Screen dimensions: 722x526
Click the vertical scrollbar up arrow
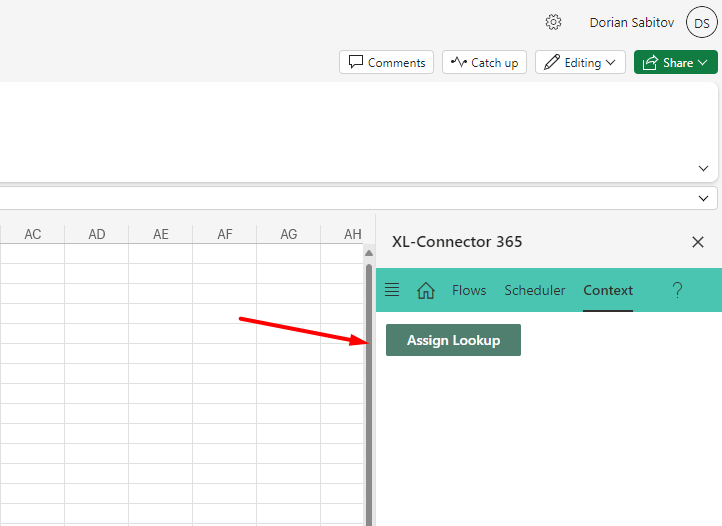tap(369, 253)
